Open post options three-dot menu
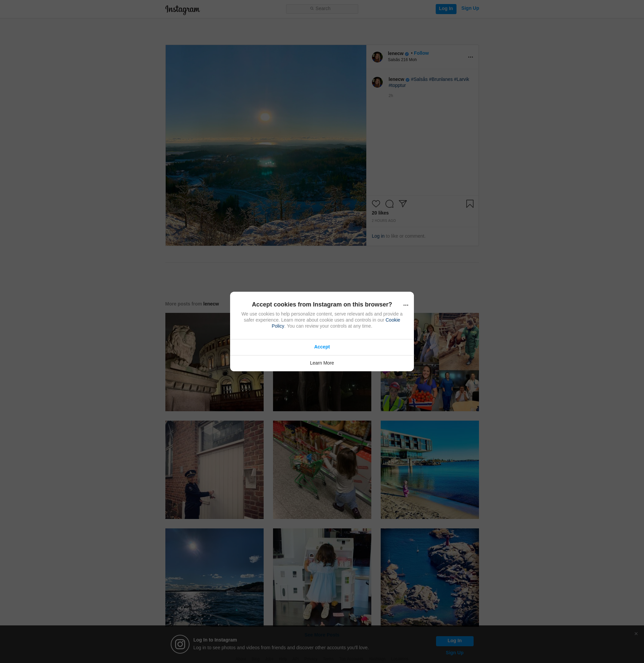This screenshot has height=663, width=644. [x=470, y=57]
